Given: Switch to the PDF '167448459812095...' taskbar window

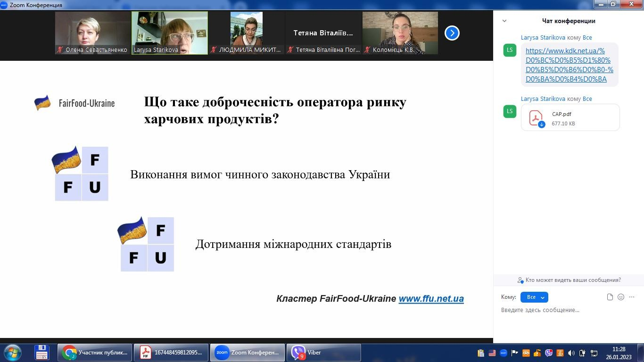Looking at the screenshot, I should tap(171, 353).
